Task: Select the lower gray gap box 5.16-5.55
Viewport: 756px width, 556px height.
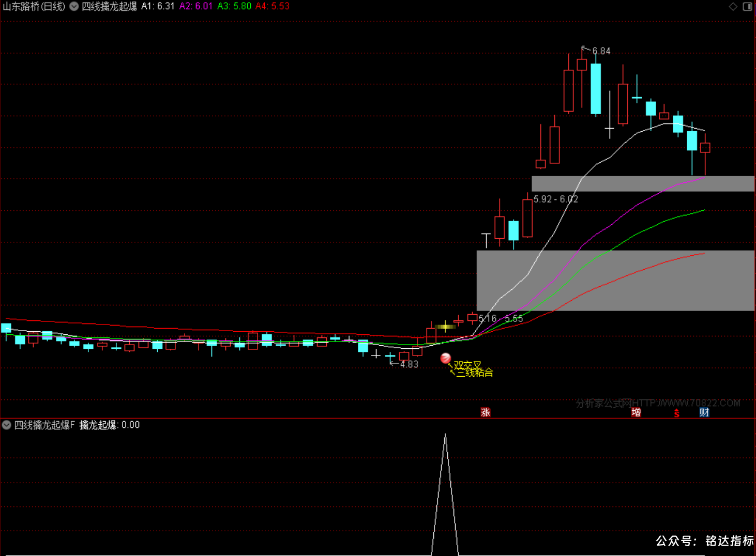Action: [x=615, y=281]
